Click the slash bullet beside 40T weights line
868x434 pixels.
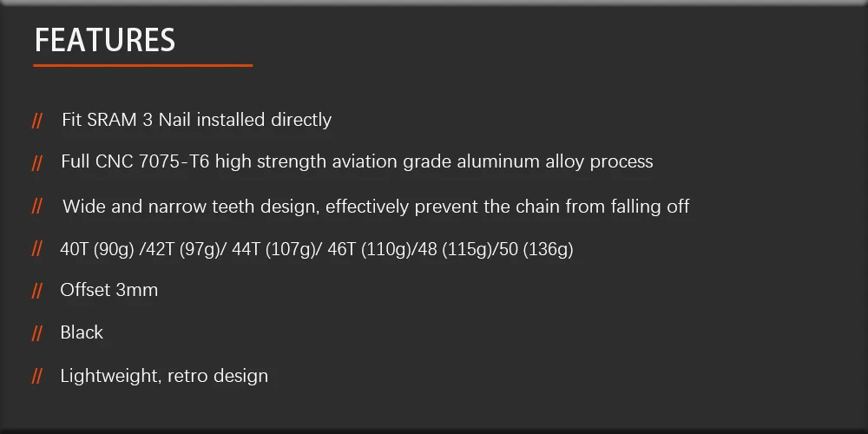pyautogui.click(x=37, y=248)
